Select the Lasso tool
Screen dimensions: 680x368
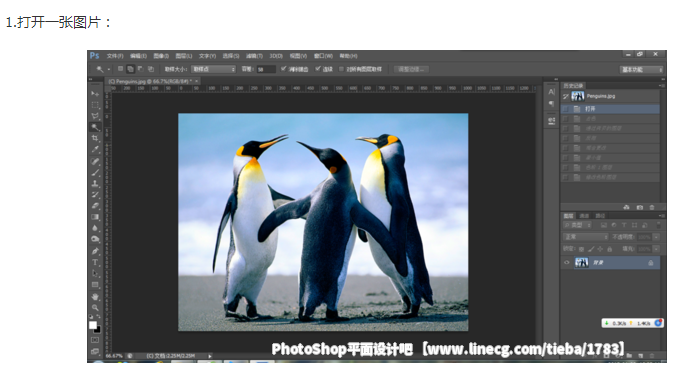[x=95, y=116]
